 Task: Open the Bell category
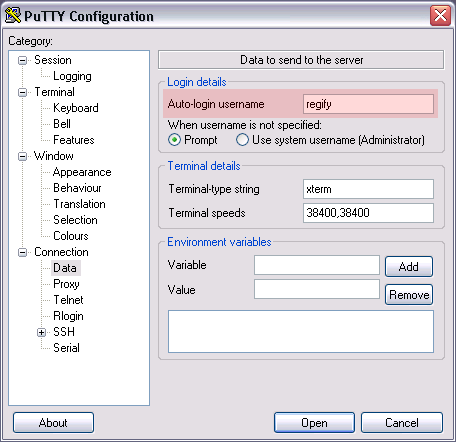coord(62,124)
